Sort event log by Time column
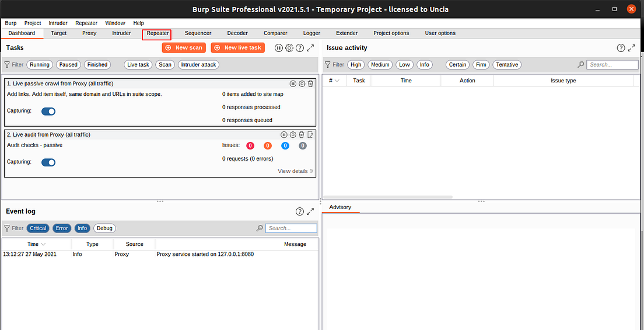 tap(36, 244)
